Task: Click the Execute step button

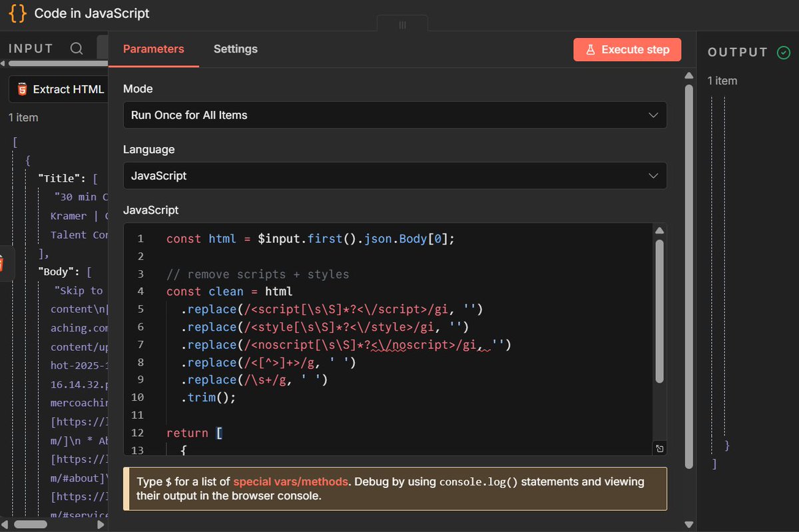Action: click(x=627, y=50)
